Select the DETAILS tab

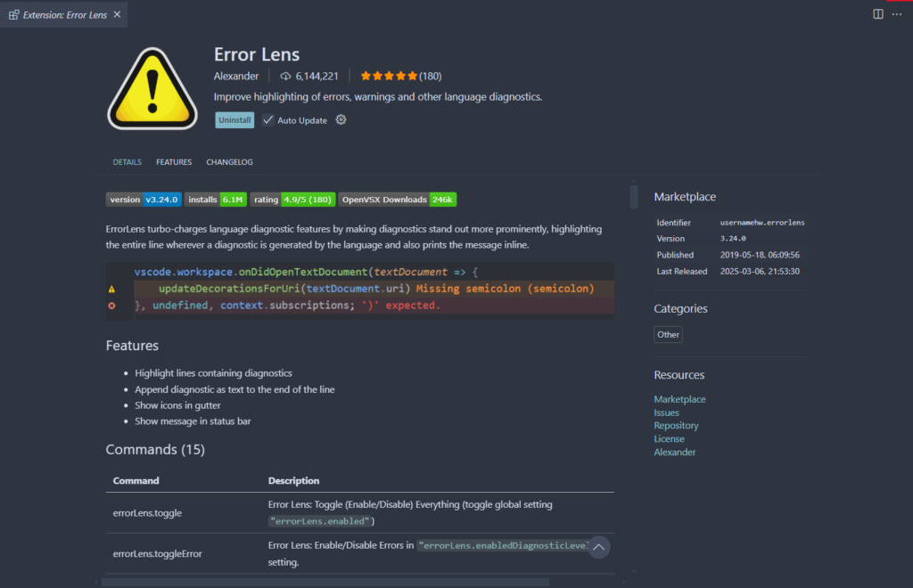pos(127,162)
